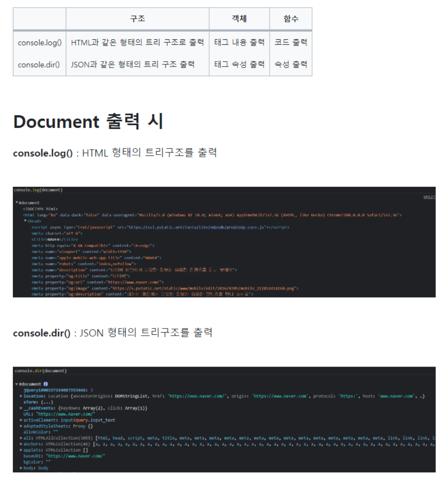Click the html lang="ko" tag line
Viewport: 448px width, 493px height.
(x=212, y=215)
